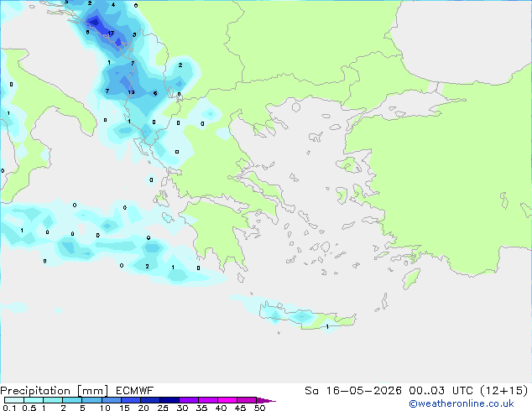Click the legend arrow tip beyond 50
This screenshot has width=532, height=411.
[268, 401]
